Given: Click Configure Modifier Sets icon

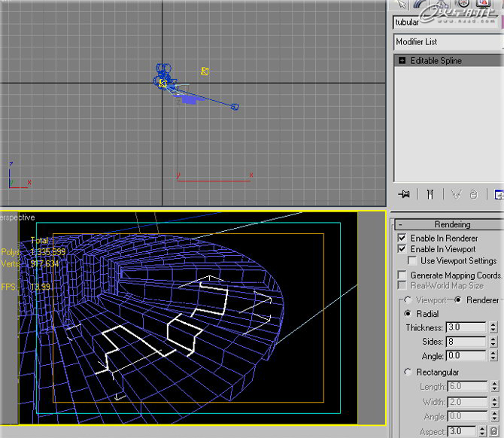Looking at the screenshot, I should [x=498, y=194].
